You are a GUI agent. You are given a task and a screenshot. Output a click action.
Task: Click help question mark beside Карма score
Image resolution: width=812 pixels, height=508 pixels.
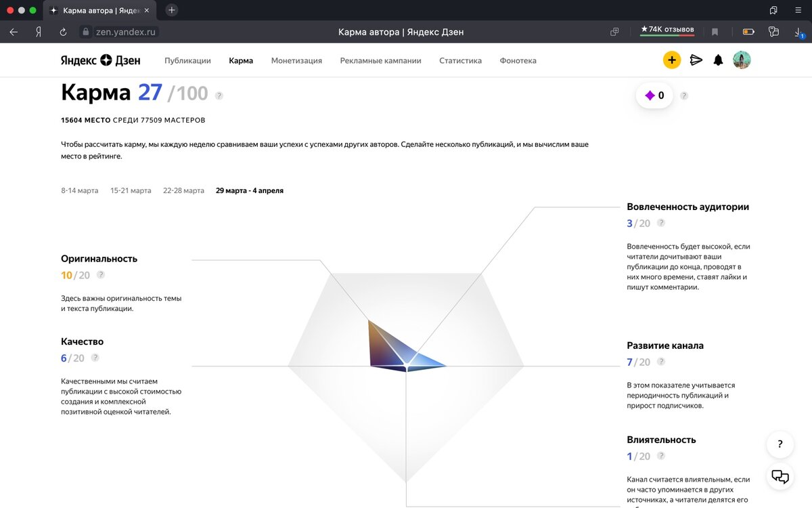(219, 96)
